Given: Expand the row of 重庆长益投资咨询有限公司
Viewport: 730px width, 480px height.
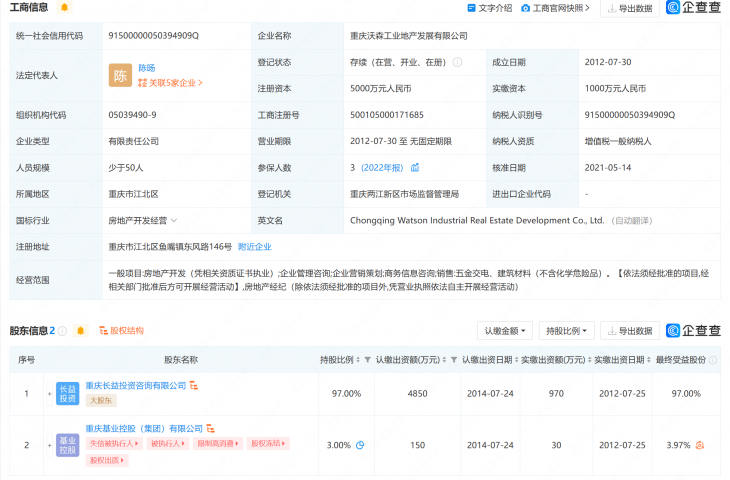Looking at the screenshot, I should pyautogui.click(x=49, y=394).
